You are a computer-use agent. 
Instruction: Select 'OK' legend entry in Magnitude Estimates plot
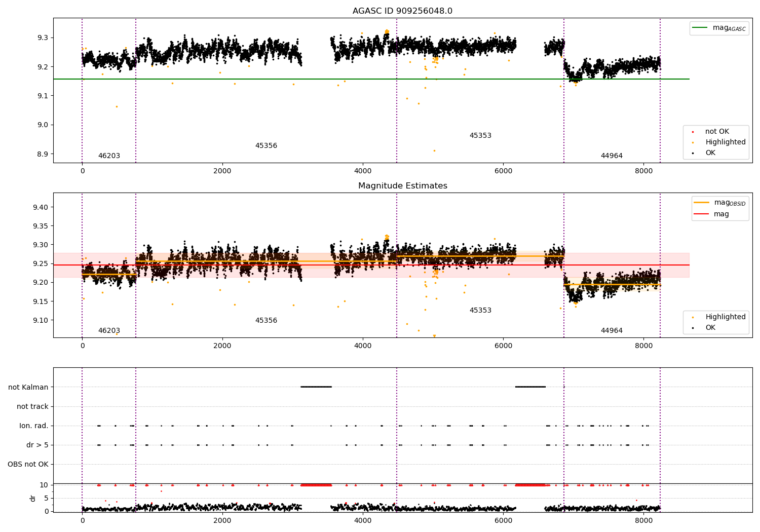(x=710, y=328)
